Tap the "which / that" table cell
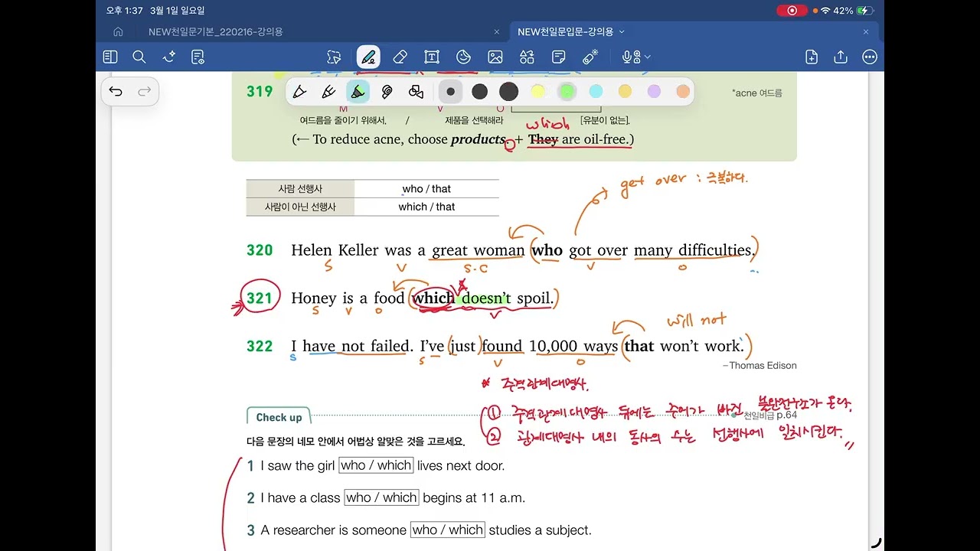The height and width of the screenshot is (551, 980). click(x=426, y=207)
